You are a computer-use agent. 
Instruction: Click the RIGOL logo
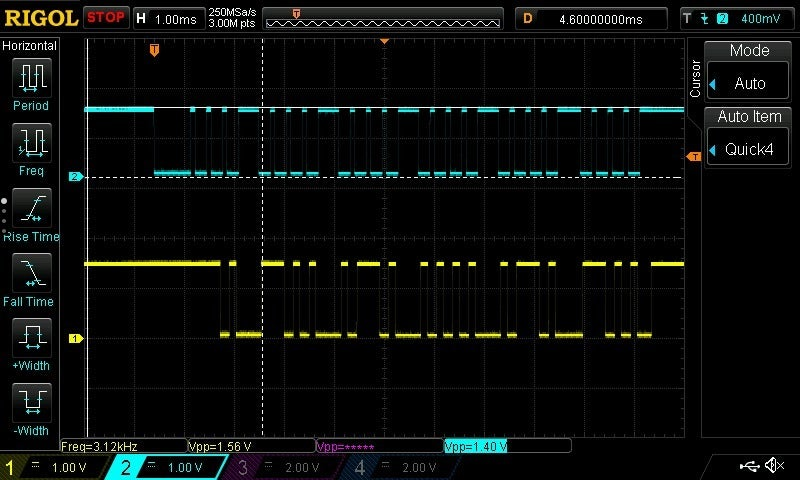coord(40,17)
